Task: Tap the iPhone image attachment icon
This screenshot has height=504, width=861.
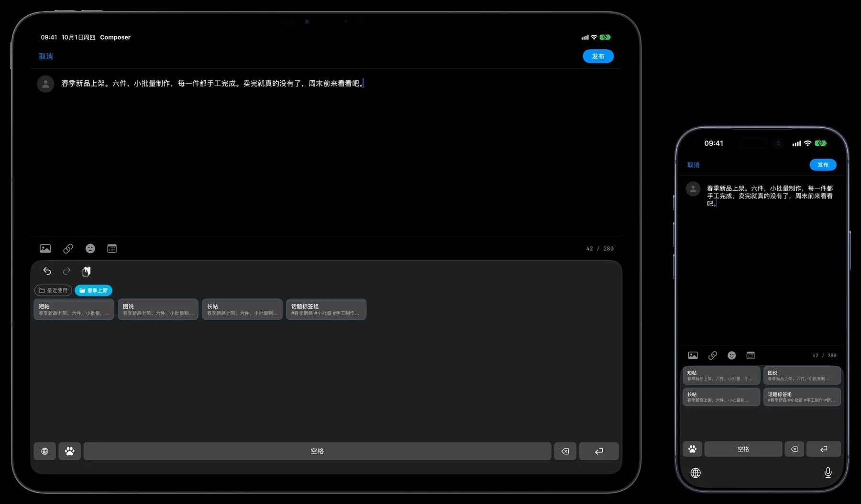Action: [693, 355]
